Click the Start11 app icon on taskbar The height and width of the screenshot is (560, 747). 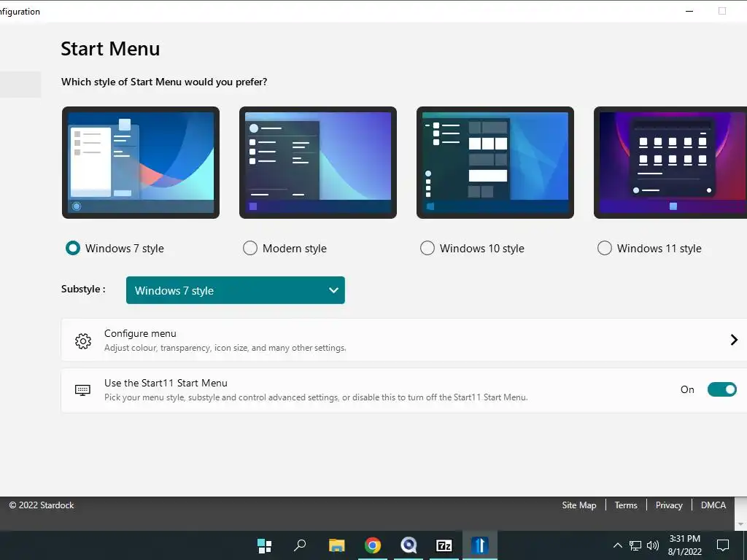click(480, 545)
